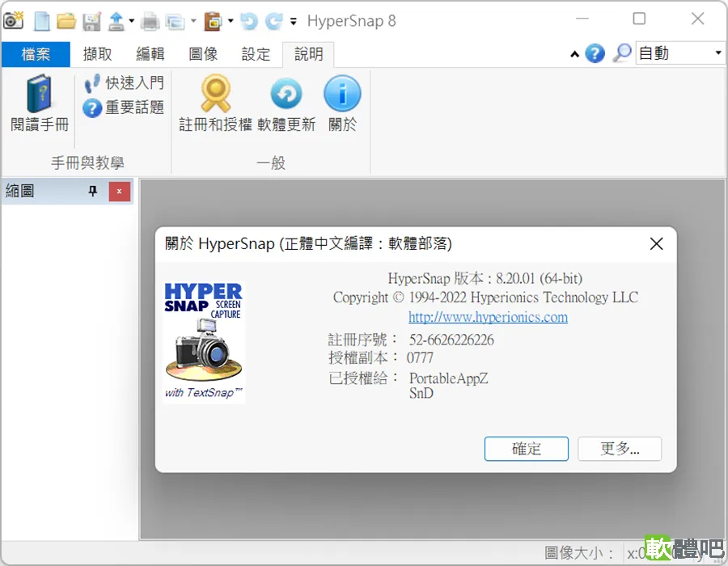Click the 圖像大小 status bar label
The width and height of the screenshot is (728, 566).
(578, 552)
